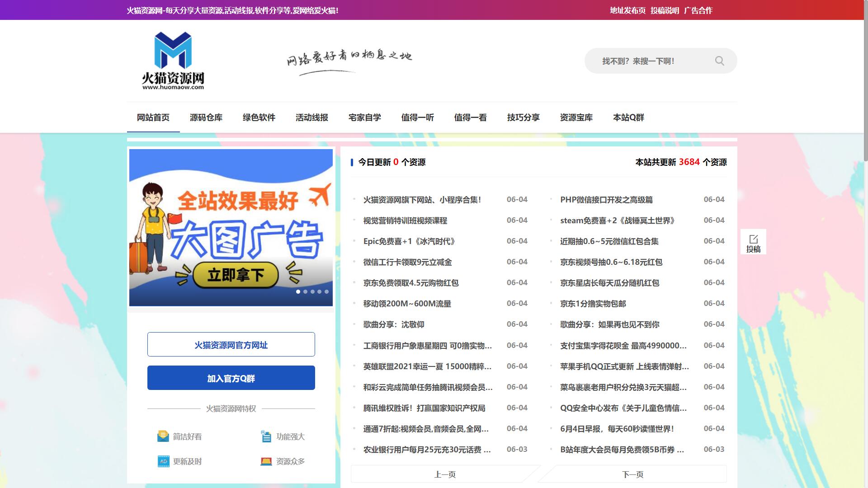Open the 网站首页 nav tab
Image resolution: width=868 pixels, height=488 pixels.
click(153, 117)
